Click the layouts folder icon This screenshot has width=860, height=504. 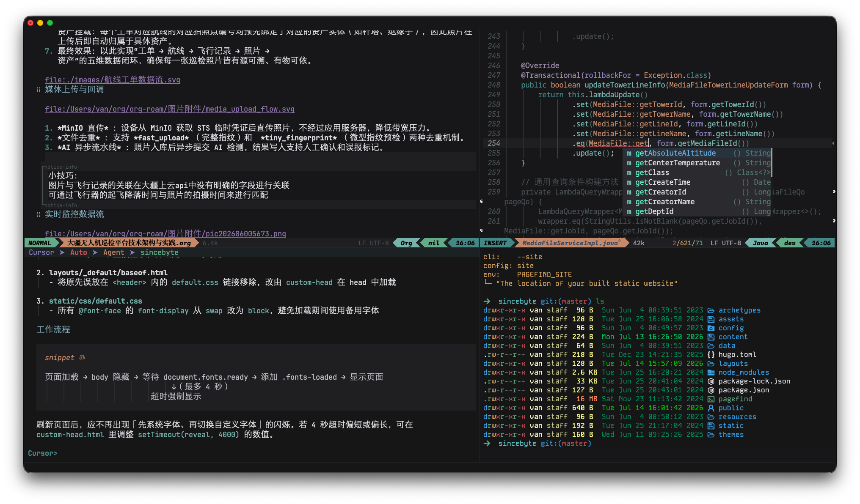(711, 364)
